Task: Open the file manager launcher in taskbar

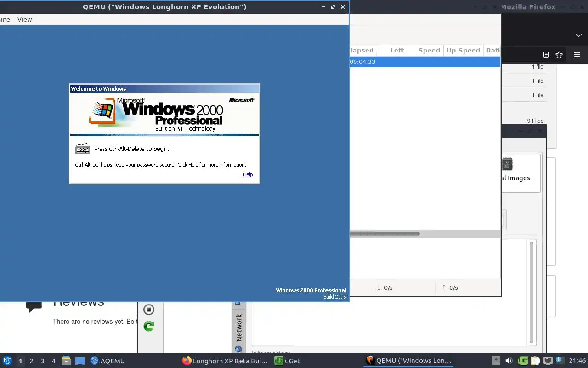Action: (66, 361)
